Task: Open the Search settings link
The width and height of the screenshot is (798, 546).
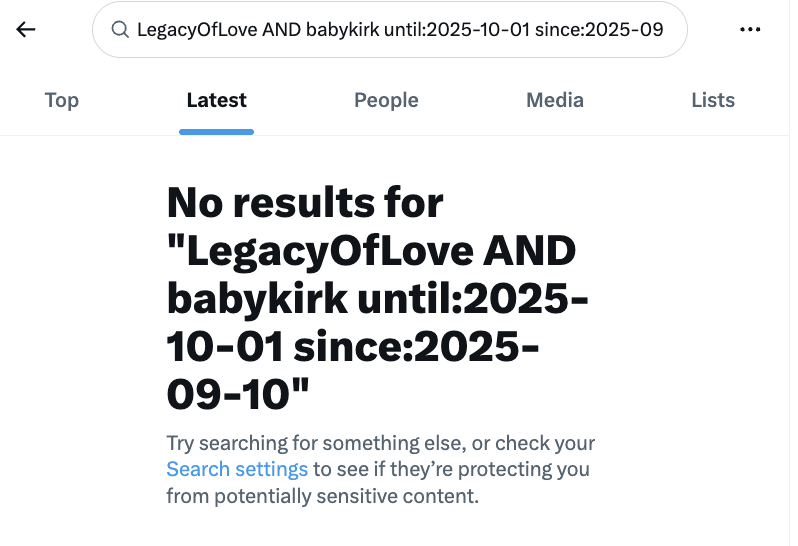Action: [237, 469]
